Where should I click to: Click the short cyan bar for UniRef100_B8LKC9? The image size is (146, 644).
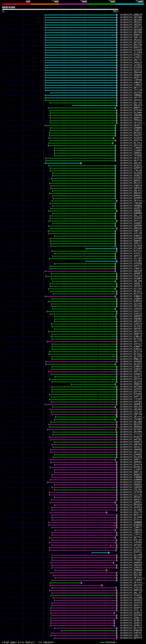point(95,105)
